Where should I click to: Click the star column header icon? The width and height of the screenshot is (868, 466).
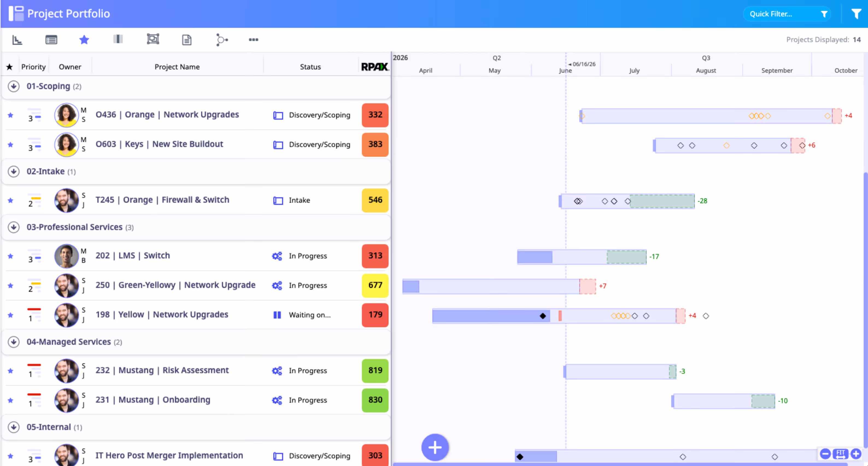(x=10, y=67)
